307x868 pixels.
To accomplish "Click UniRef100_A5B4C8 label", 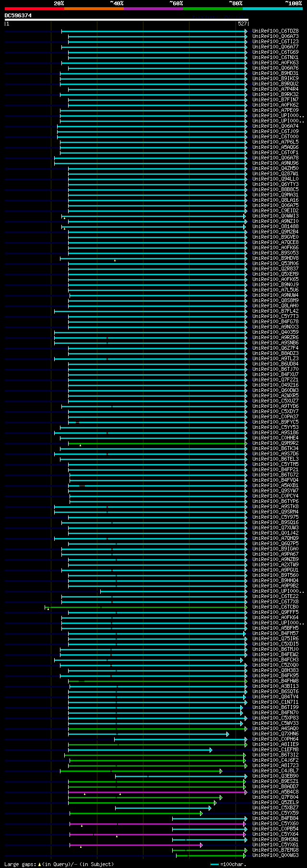I will pyautogui.click(x=275, y=792).
